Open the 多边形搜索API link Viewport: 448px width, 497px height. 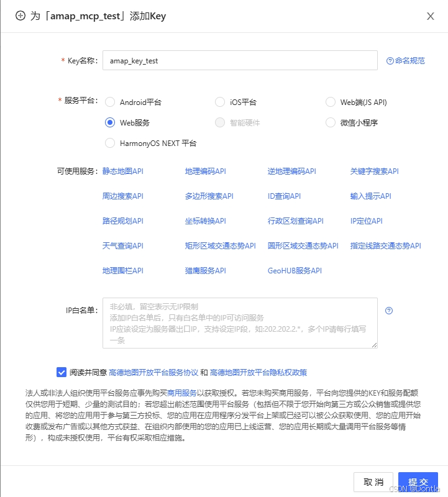tap(209, 196)
